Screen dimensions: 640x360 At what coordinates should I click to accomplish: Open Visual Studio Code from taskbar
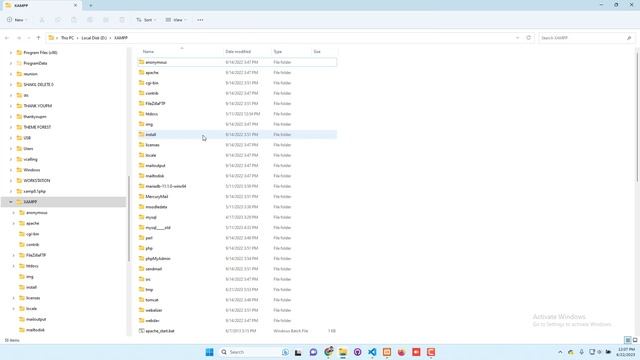pyautogui.click(x=372, y=352)
